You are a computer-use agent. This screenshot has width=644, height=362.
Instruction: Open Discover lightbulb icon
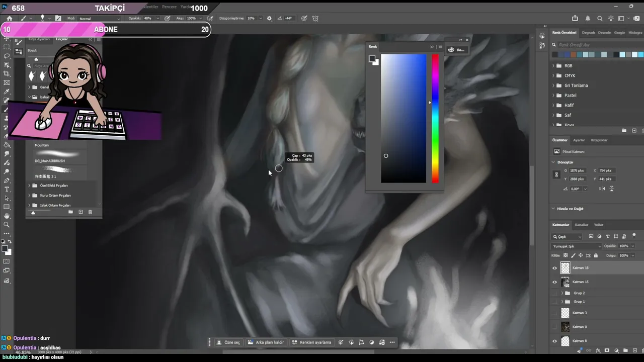[x=611, y=19]
